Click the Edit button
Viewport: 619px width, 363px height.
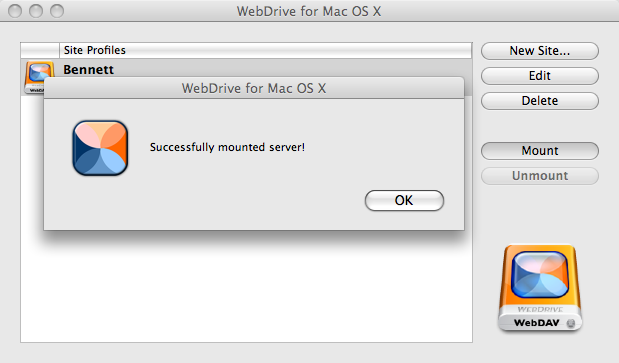(x=540, y=76)
